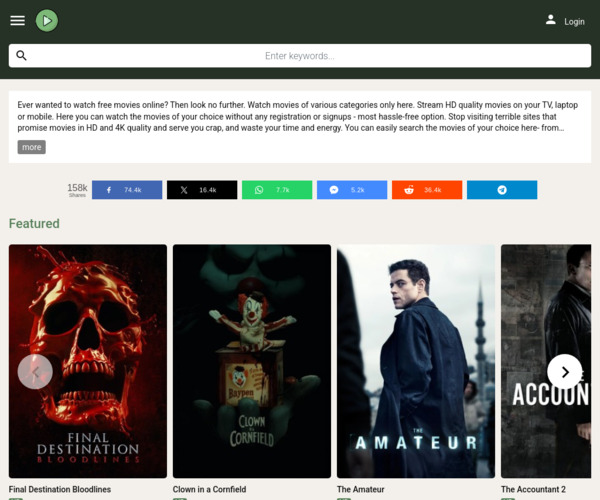Open Final Destination Bloodlines poster
The height and width of the screenshot is (500, 600).
pyautogui.click(x=88, y=361)
